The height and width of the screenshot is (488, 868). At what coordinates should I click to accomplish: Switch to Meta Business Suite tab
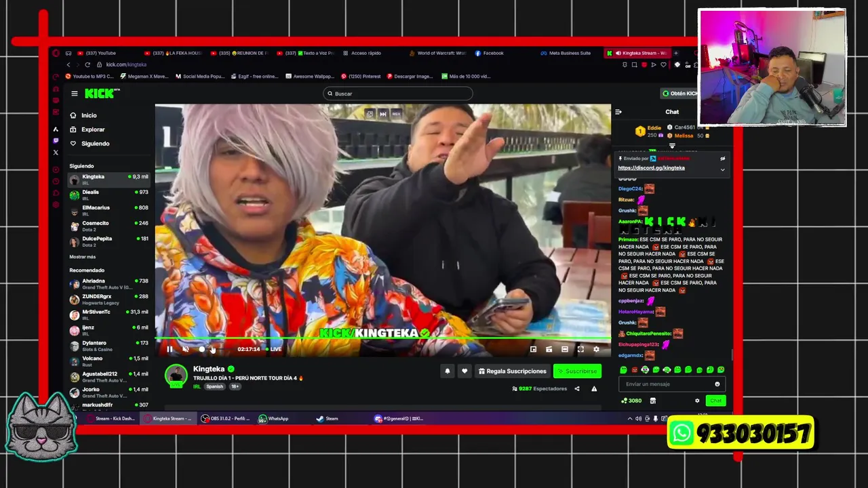[566, 53]
